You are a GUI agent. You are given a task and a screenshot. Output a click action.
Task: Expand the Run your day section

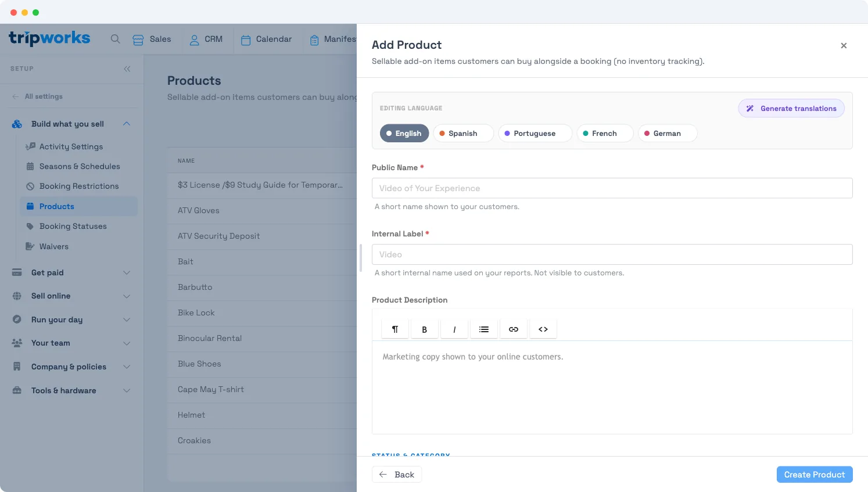click(x=71, y=319)
